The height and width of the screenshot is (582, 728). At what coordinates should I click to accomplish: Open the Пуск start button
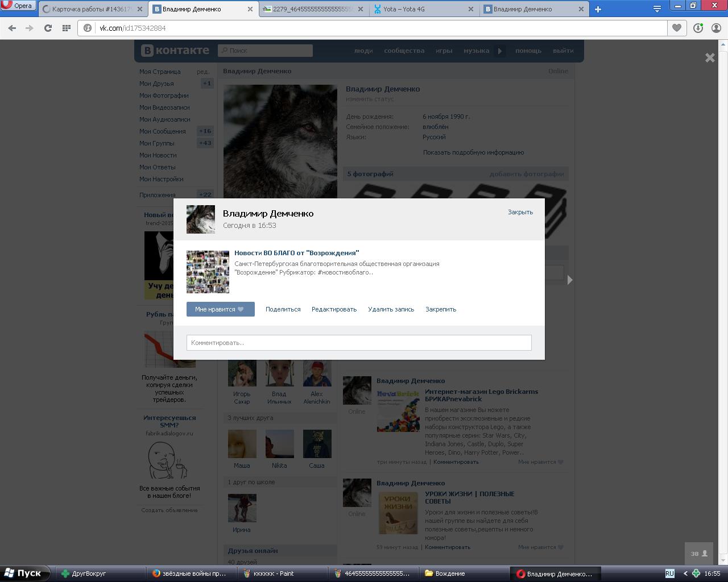[24, 573]
